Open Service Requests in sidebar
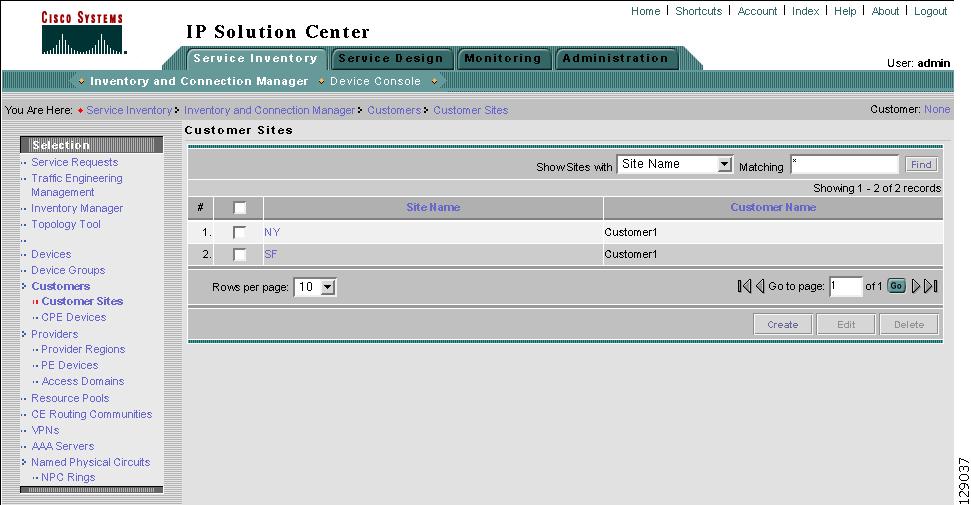The height and width of the screenshot is (505, 971). pos(74,162)
